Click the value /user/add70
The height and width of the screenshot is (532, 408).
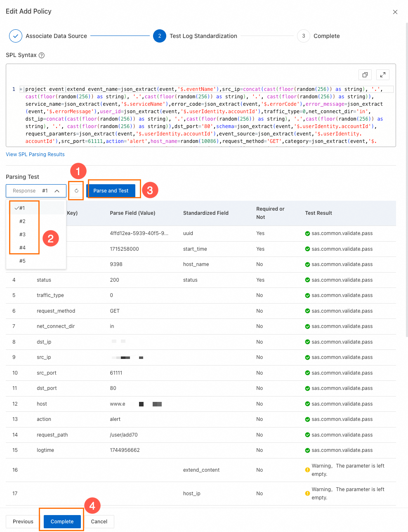point(124,435)
